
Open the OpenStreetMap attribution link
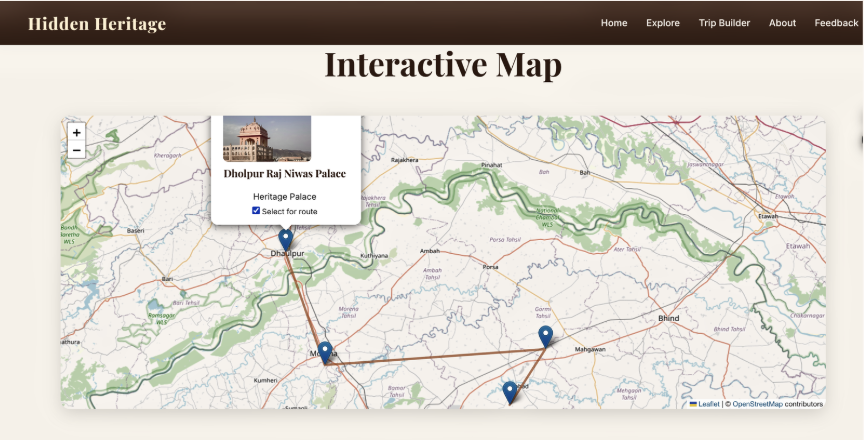click(x=757, y=404)
